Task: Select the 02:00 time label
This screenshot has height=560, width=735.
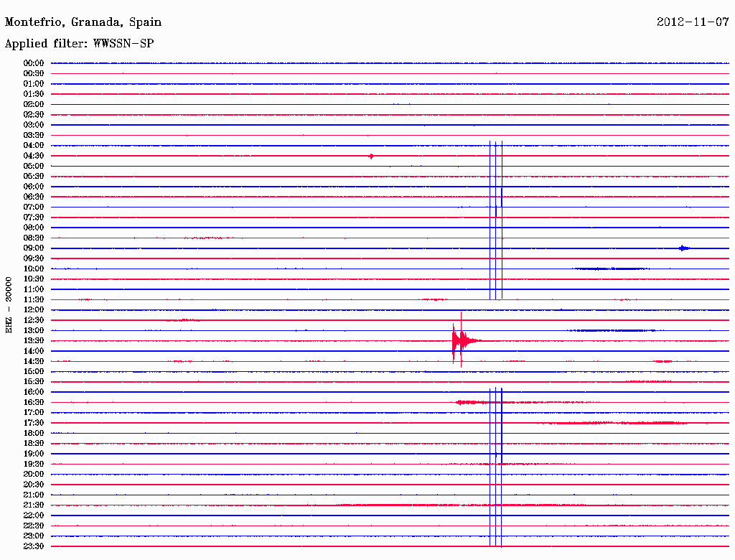Action: 34,104
